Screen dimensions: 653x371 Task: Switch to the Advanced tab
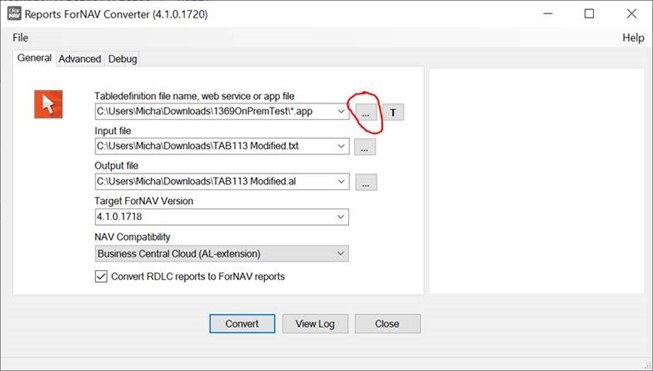click(x=80, y=59)
